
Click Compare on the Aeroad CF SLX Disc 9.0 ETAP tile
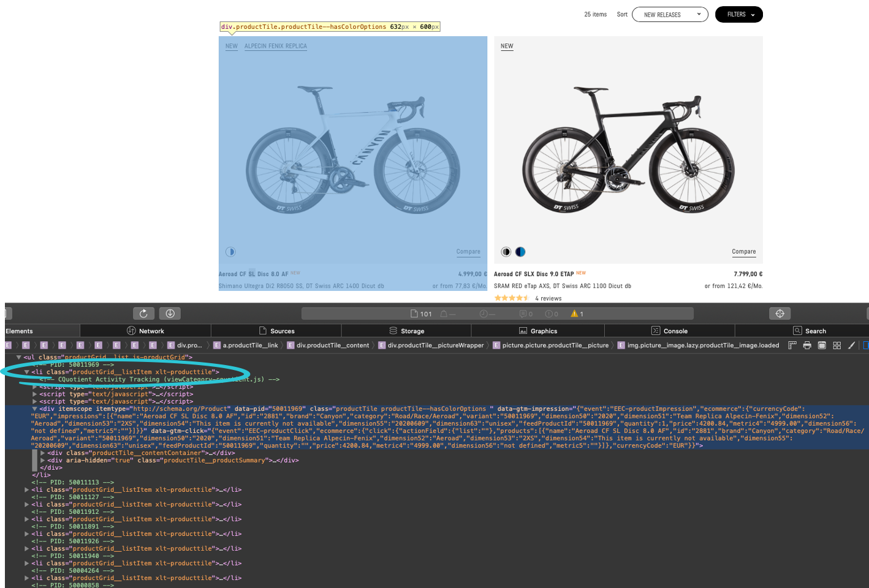[x=744, y=252]
